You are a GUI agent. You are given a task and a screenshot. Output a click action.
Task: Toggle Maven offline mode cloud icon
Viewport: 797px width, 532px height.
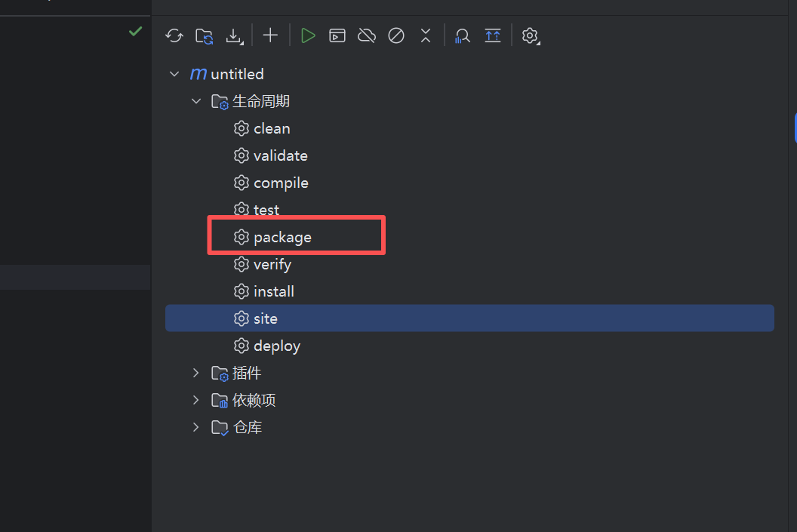click(367, 35)
